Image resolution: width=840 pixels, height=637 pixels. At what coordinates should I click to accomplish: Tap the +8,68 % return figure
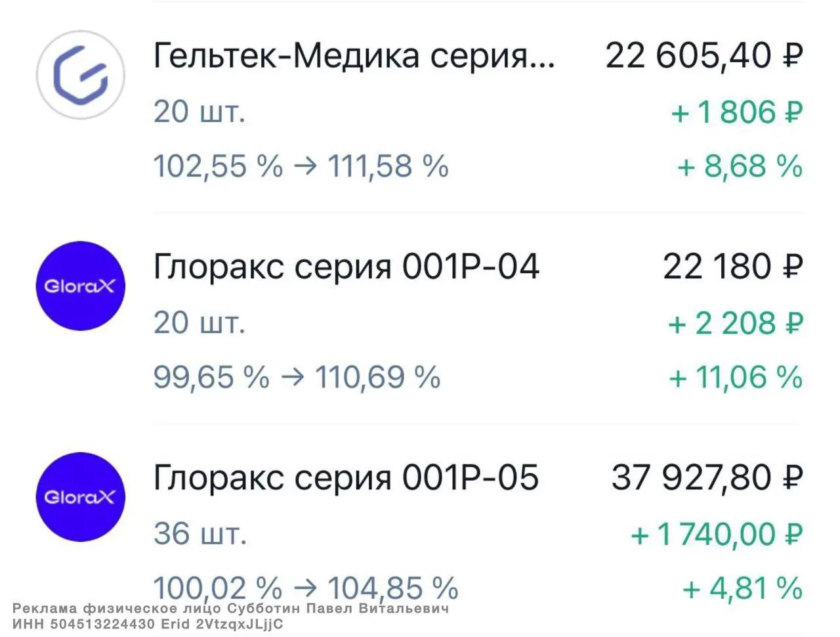(x=740, y=166)
